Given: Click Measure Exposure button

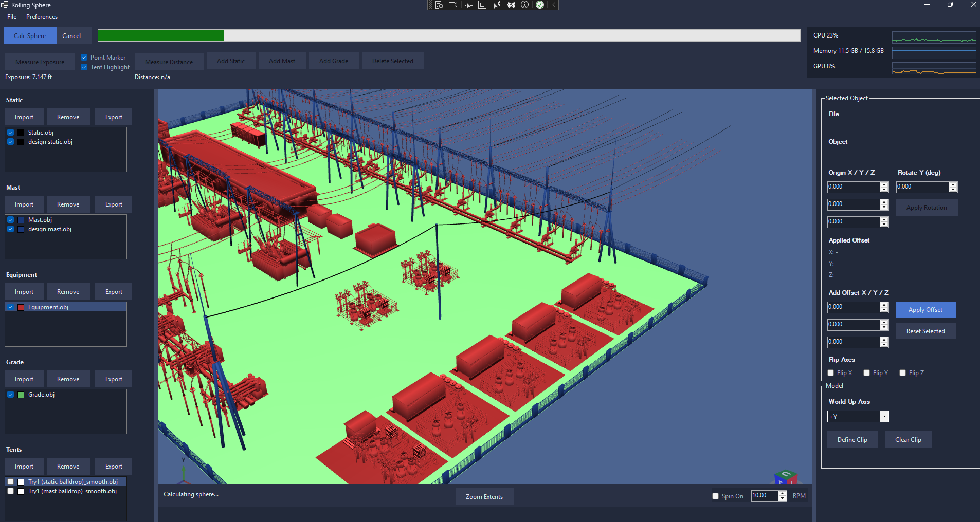Looking at the screenshot, I should tap(40, 62).
